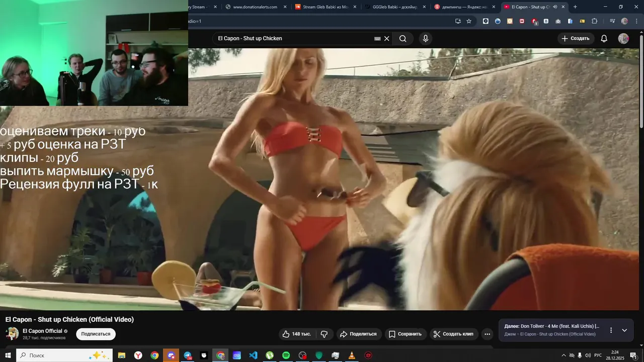Open Telegram from the taskbar
Screen dimensions: 644x362
(188, 355)
